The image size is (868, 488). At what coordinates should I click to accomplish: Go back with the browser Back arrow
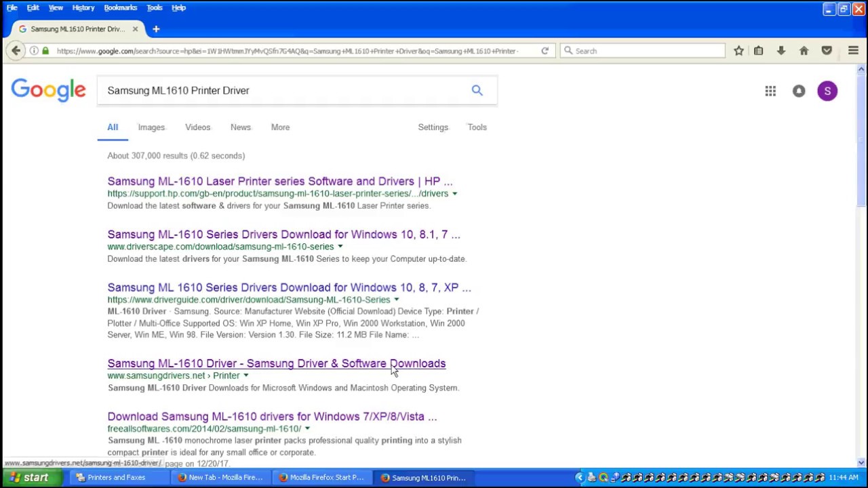click(x=16, y=51)
